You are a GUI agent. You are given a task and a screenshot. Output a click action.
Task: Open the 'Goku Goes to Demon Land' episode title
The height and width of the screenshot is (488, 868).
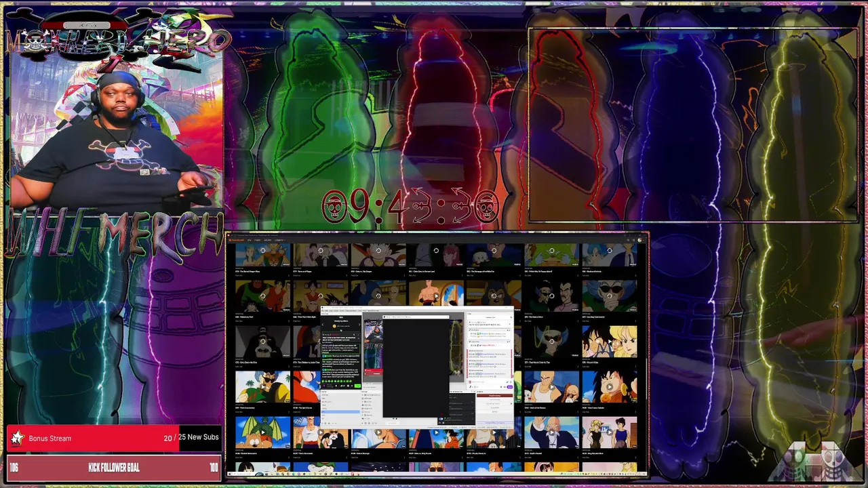coord(422,271)
